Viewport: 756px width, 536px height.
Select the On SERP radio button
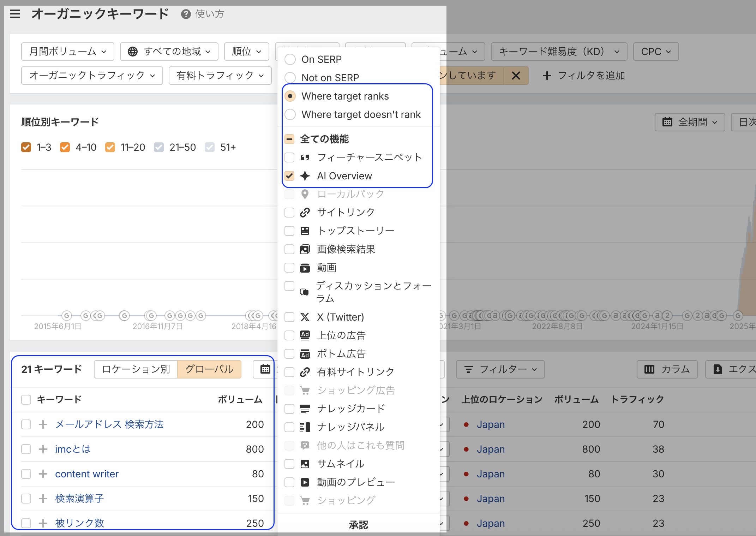click(290, 59)
